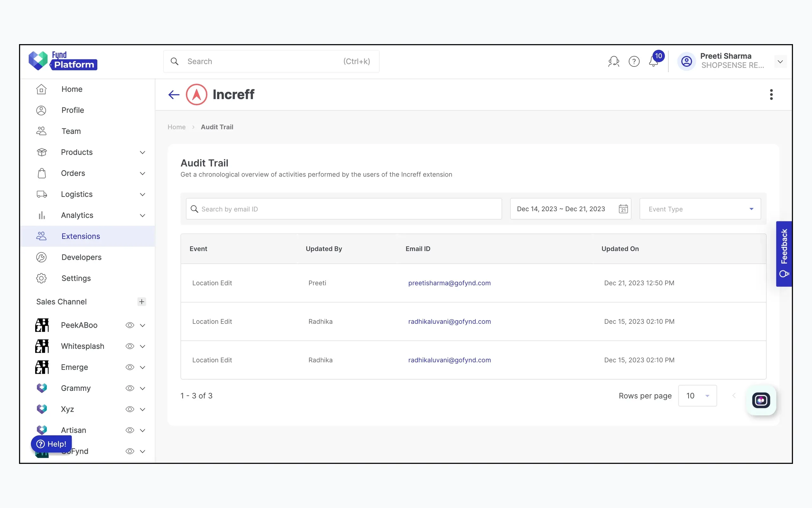The height and width of the screenshot is (508, 812).
Task: Open Developers in the sidebar
Action: [x=88, y=257]
